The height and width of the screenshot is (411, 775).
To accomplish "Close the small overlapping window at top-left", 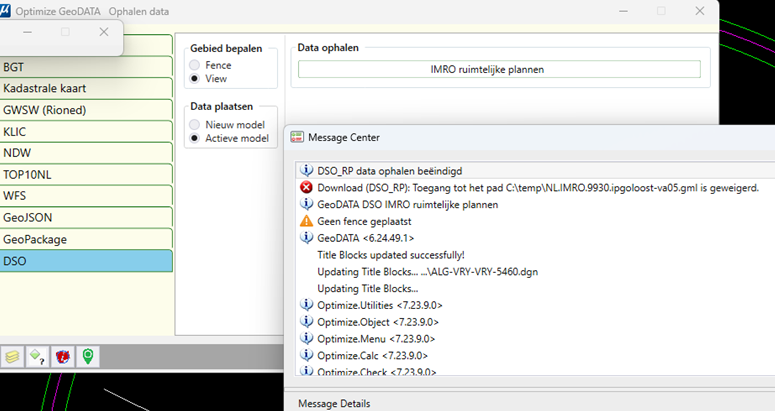I will click(104, 32).
